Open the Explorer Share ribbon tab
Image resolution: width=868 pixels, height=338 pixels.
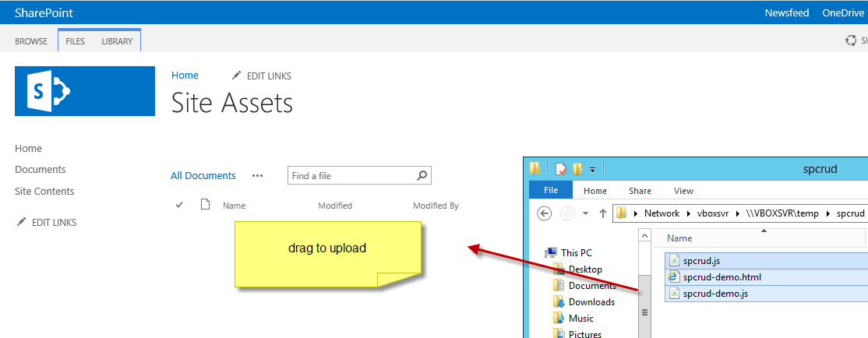(640, 191)
